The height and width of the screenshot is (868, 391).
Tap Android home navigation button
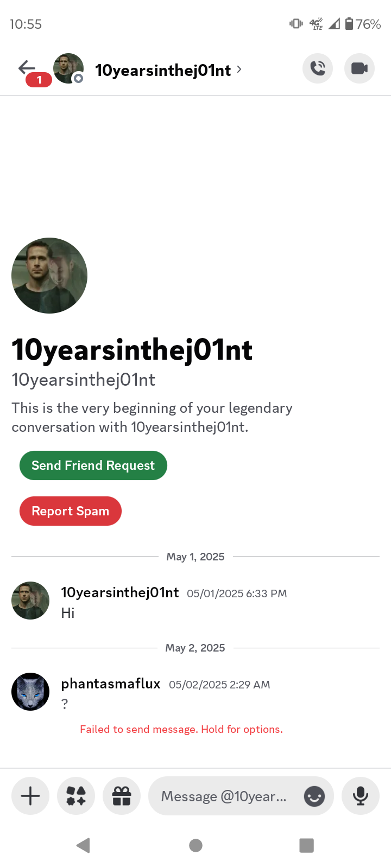(195, 845)
